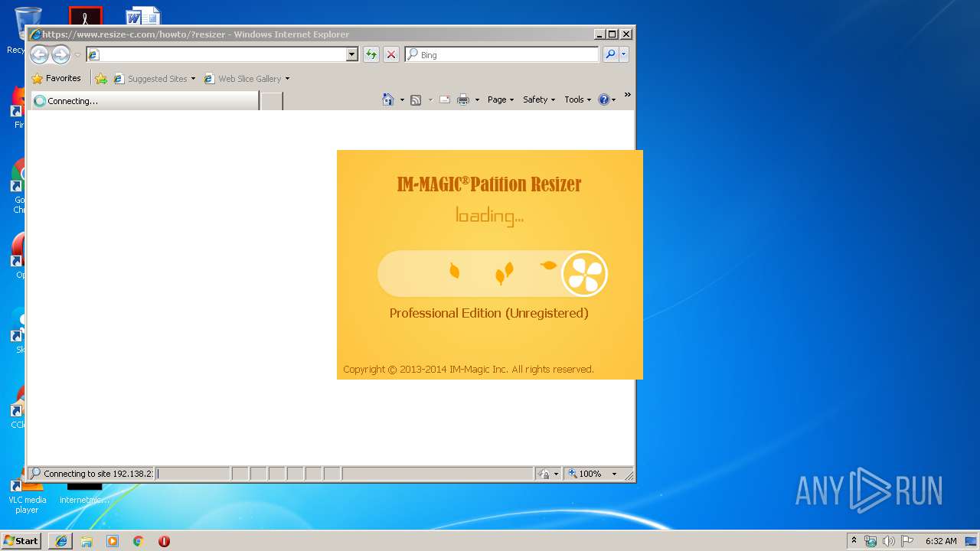
Task: Click Internet Explorer in taskbar
Action: point(61,540)
